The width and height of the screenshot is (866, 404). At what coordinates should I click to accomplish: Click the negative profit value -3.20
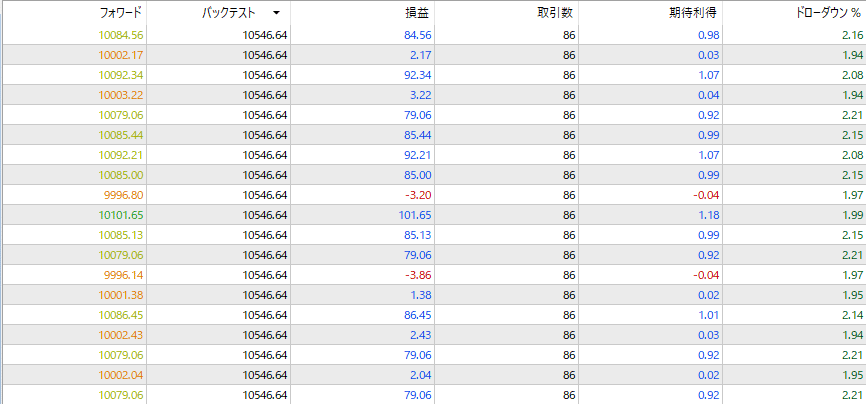point(419,195)
